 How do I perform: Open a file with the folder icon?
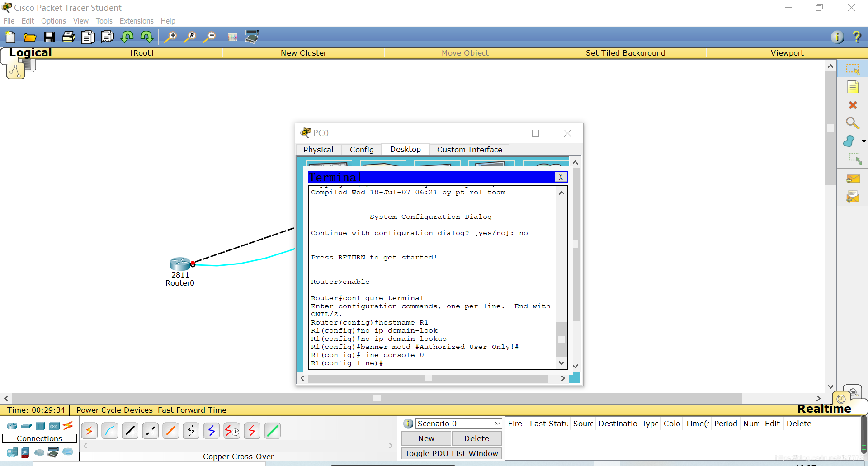[30, 37]
